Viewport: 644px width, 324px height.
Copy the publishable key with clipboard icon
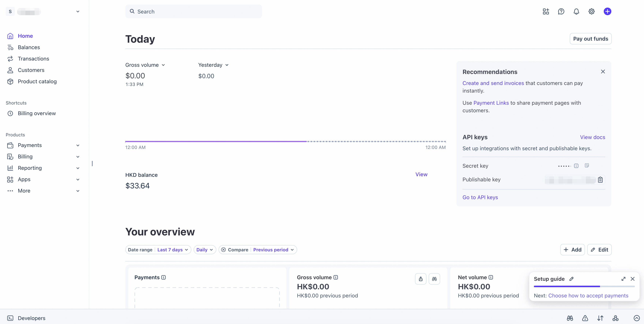coord(600,180)
